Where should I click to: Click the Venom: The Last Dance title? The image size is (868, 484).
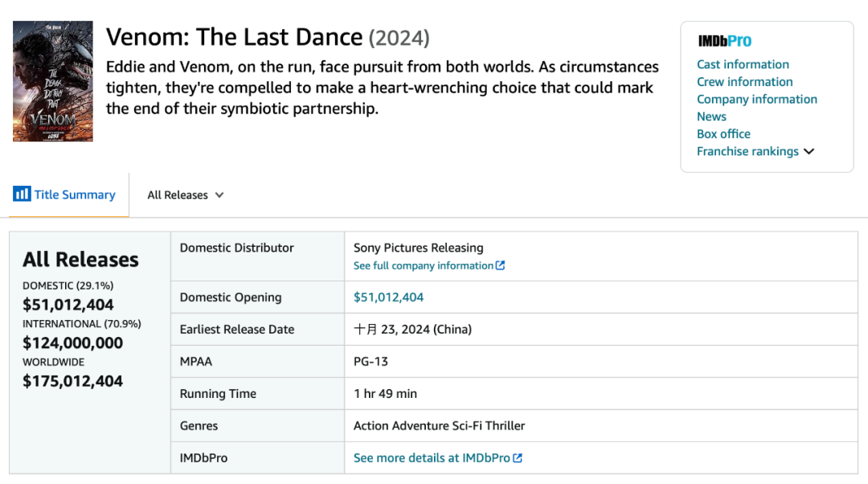(235, 37)
